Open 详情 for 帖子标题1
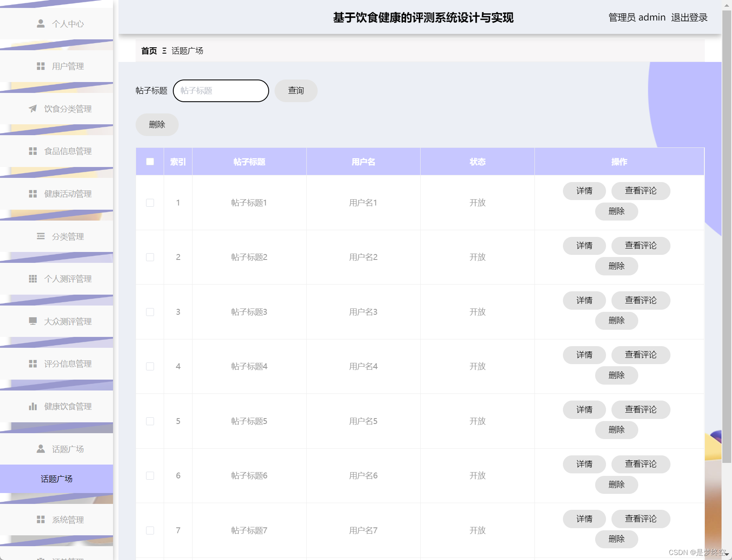The height and width of the screenshot is (560, 732). click(584, 191)
